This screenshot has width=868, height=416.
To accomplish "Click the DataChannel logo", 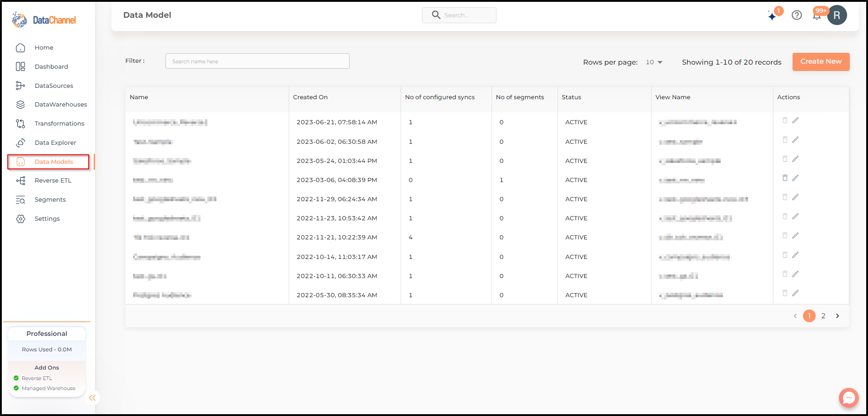I will coord(44,20).
